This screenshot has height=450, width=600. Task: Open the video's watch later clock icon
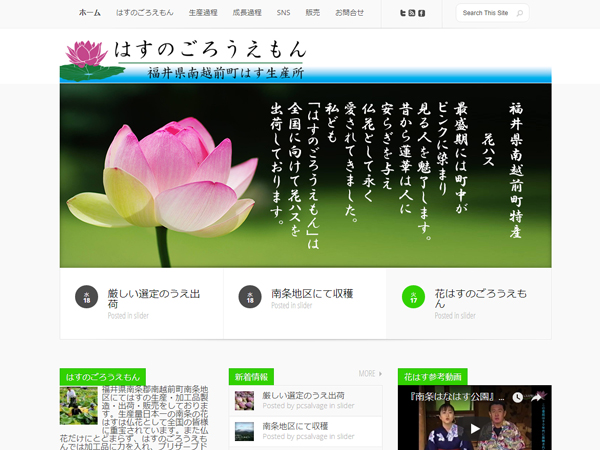[x=515, y=397]
